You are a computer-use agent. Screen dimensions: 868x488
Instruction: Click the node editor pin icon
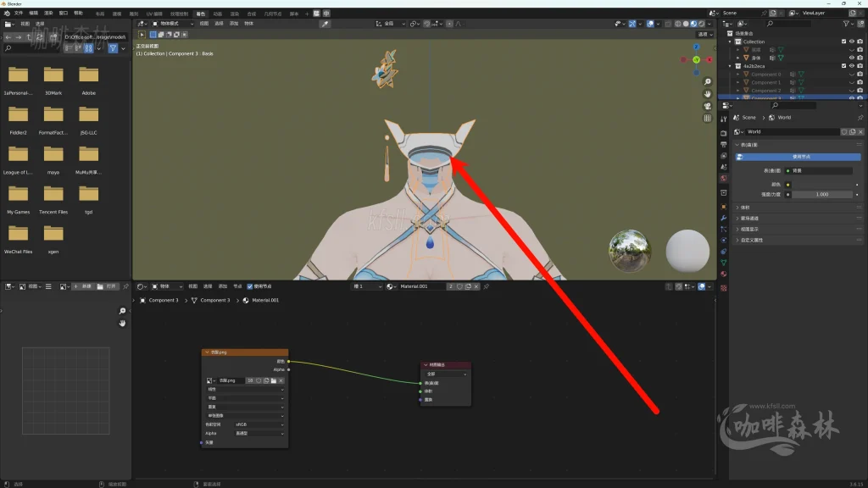coord(486,286)
